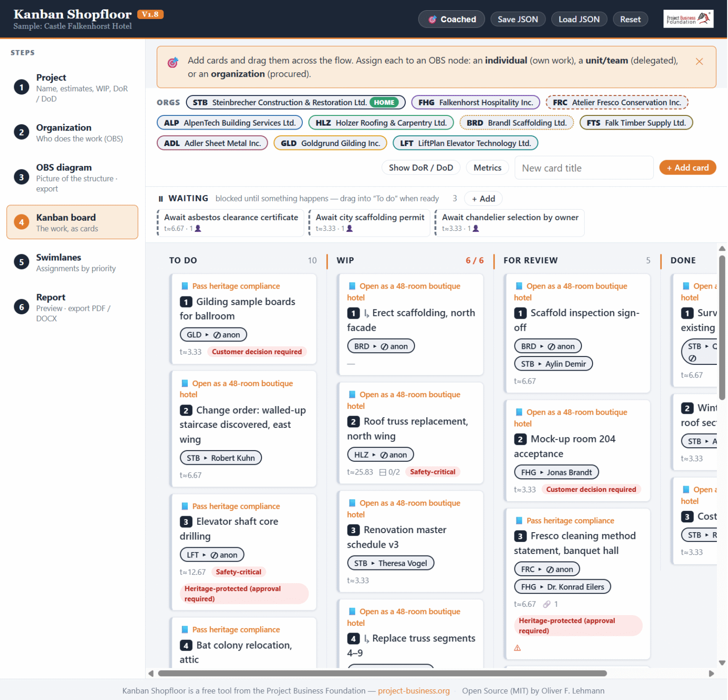Click Safety-critical tag on Elevator shaft card
The height and width of the screenshot is (700, 728).
[x=238, y=572]
